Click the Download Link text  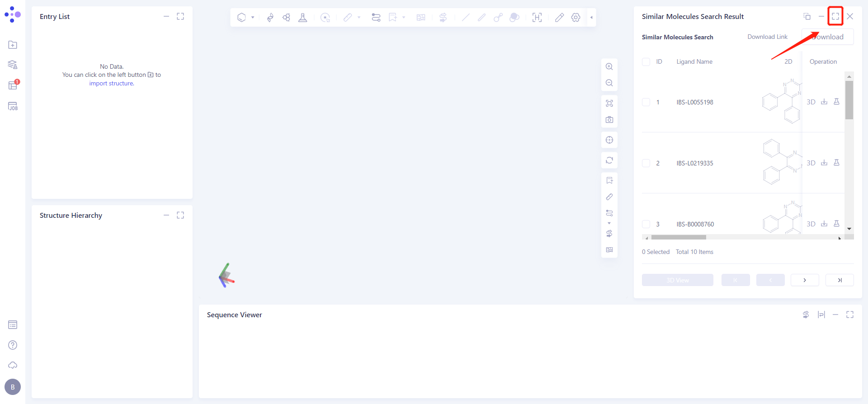tap(767, 37)
